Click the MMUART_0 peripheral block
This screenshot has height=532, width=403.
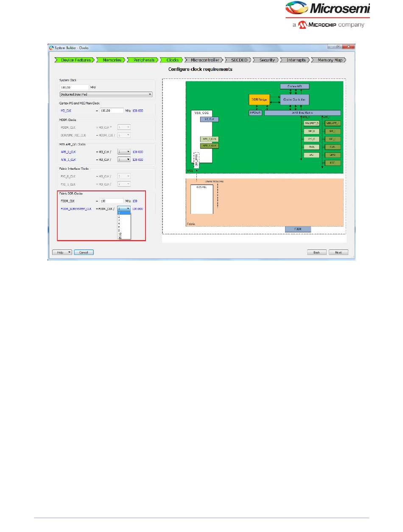pyautogui.click(x=311, y=123)
